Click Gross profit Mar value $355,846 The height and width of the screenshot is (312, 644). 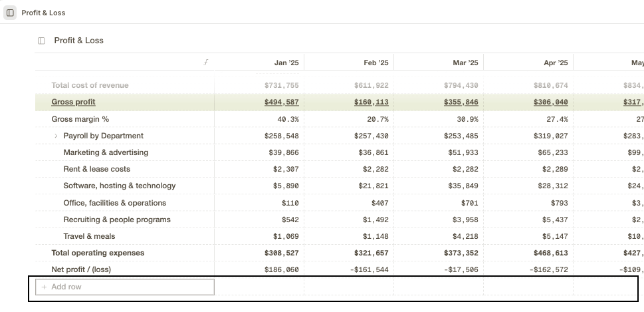[461, 102]
